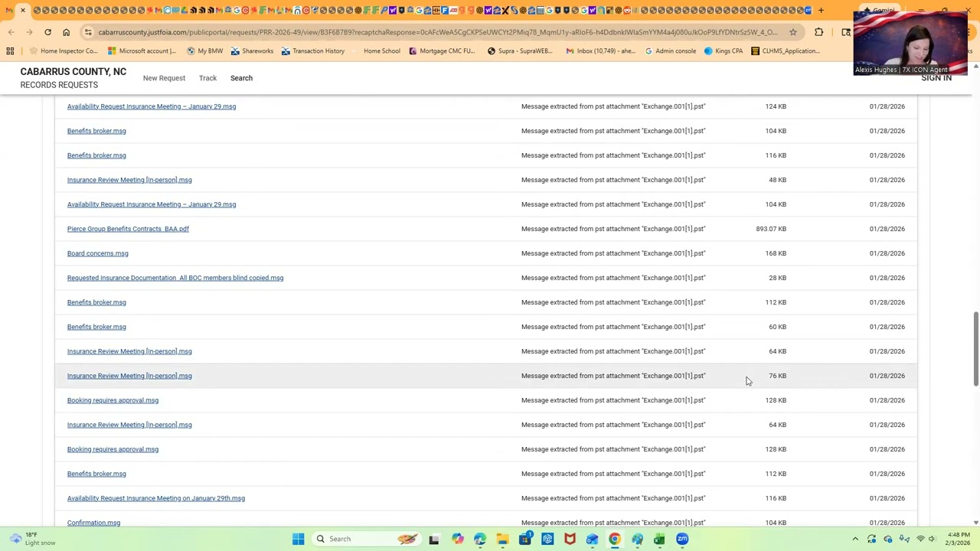Image resolution: width=980 pixels, height=551 pixels.
Task: Open the Confirmation.msg file
Action: pos(93,523)
